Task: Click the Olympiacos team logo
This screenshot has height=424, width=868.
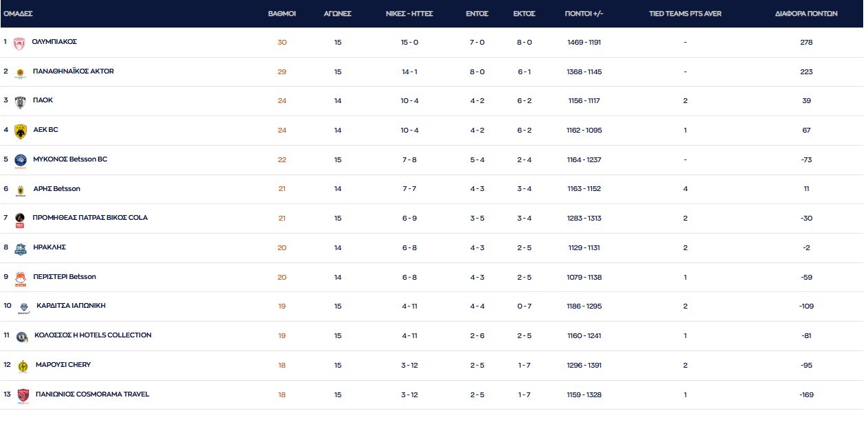Action: pyautogui.click(x=19, y=43)
